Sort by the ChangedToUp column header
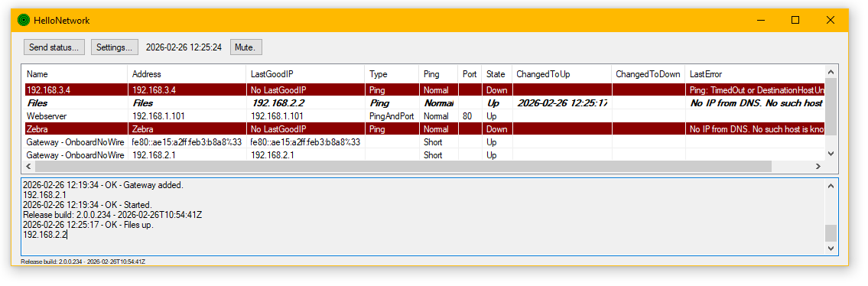Image resolution: width=868 pixels, height=286 pixels. coord(562,74)
